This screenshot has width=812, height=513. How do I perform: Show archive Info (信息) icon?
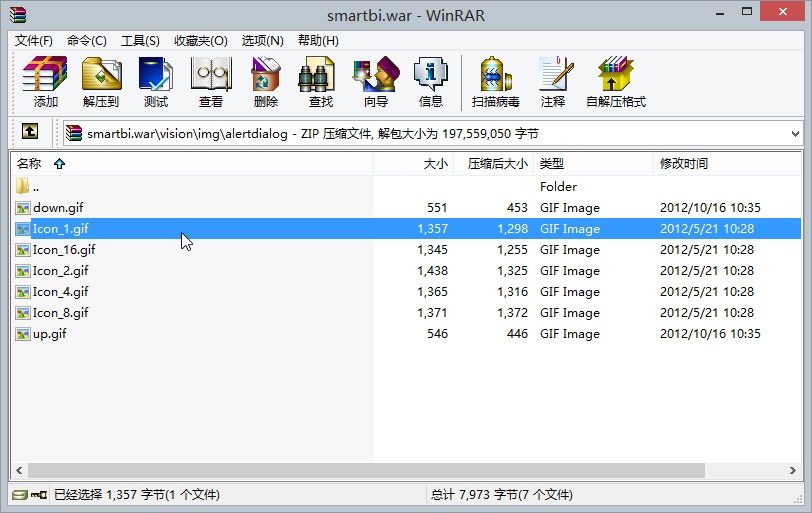[431, 82]
